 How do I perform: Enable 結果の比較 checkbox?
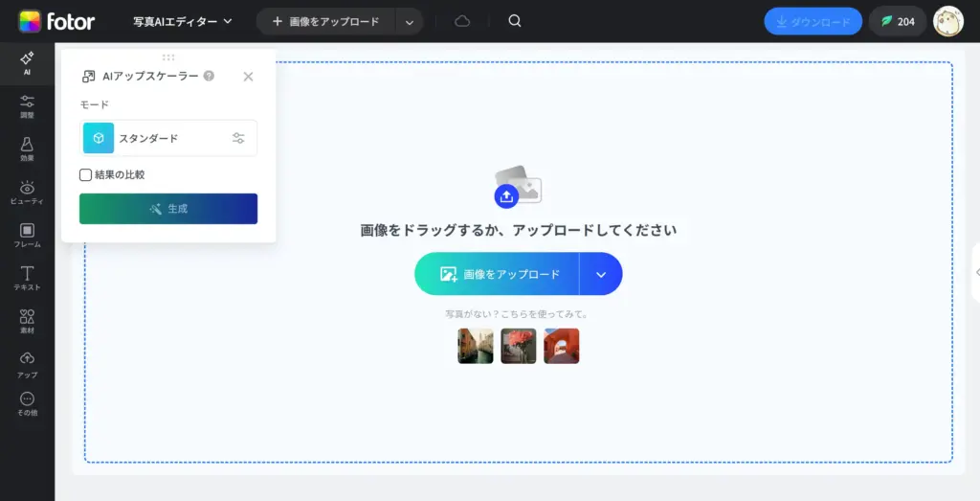(85, 175)
